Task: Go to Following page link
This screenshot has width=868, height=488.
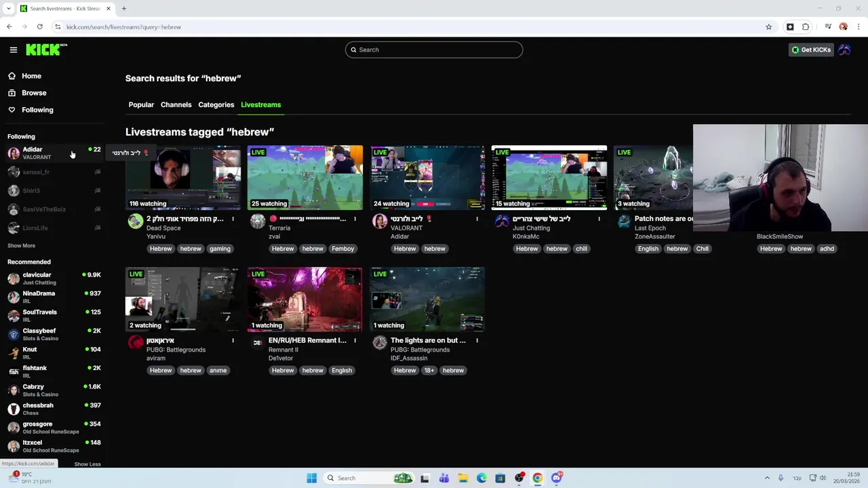Action: (x=37, y=110)
